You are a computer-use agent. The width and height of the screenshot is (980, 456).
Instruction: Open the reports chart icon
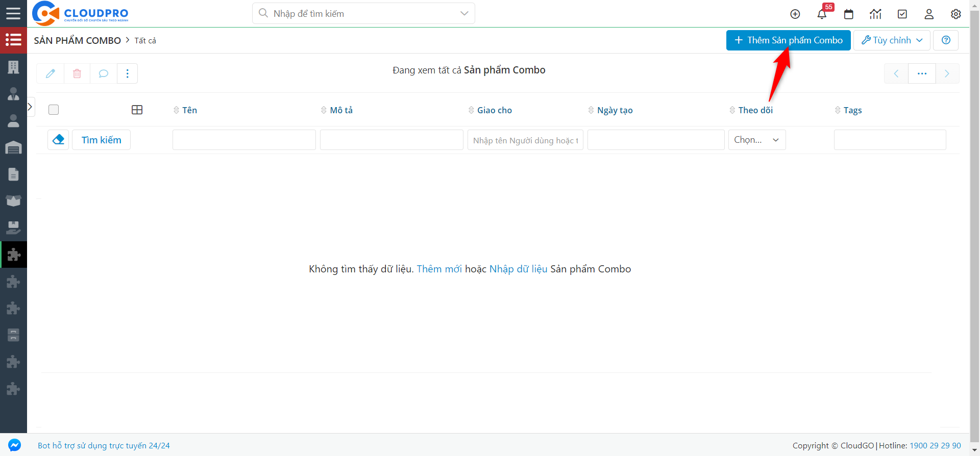[x=875, y=14]
